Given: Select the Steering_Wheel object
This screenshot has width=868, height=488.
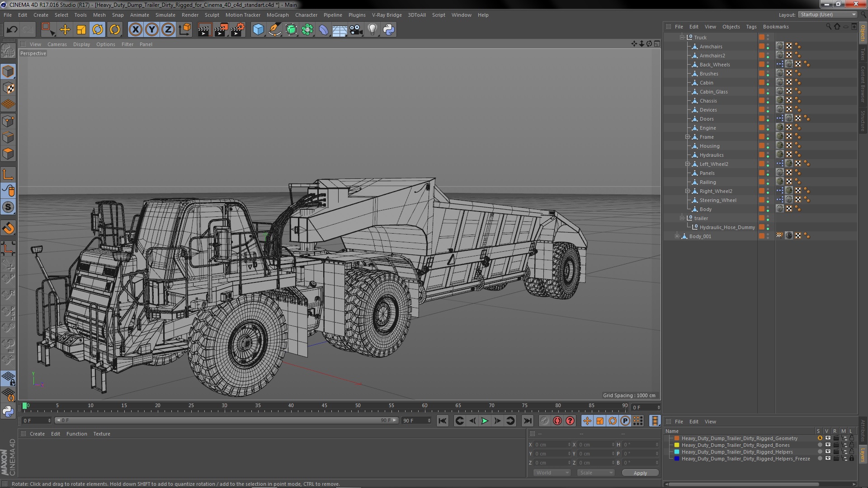Looking at the screenshot, I should [718, 200].
